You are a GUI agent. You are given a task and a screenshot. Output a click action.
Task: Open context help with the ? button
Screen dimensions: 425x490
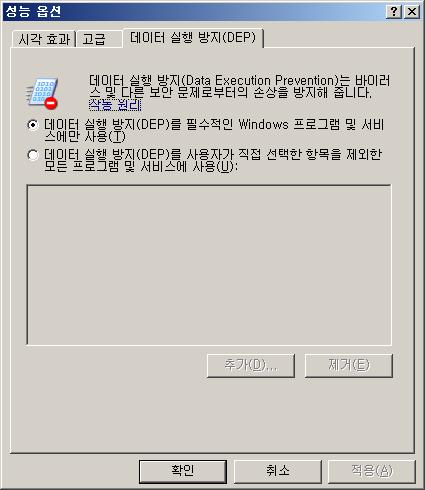pyautogui.click(x=394, y=12)
